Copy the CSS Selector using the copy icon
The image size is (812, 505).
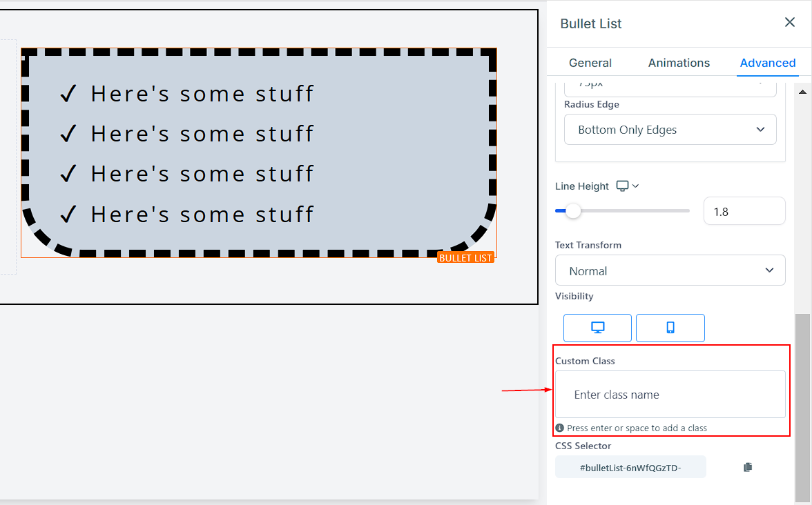pos(748,467)
